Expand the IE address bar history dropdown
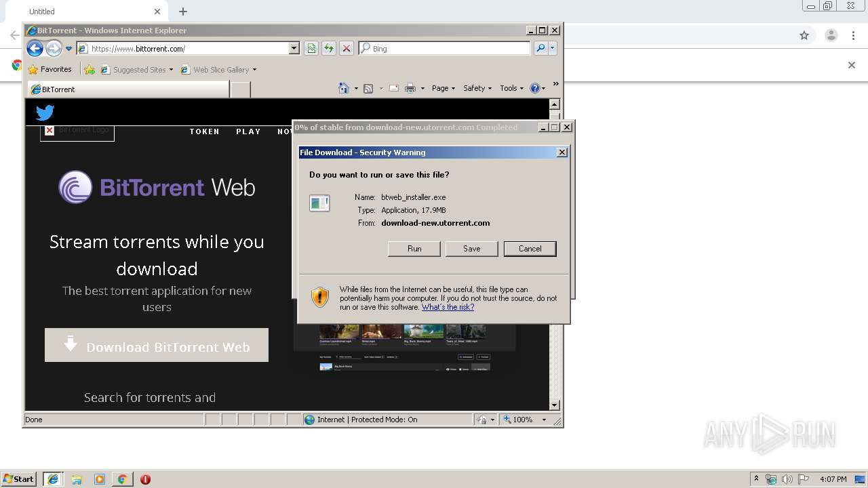Screen dimensions: 868x488 (x=294, y=49)
